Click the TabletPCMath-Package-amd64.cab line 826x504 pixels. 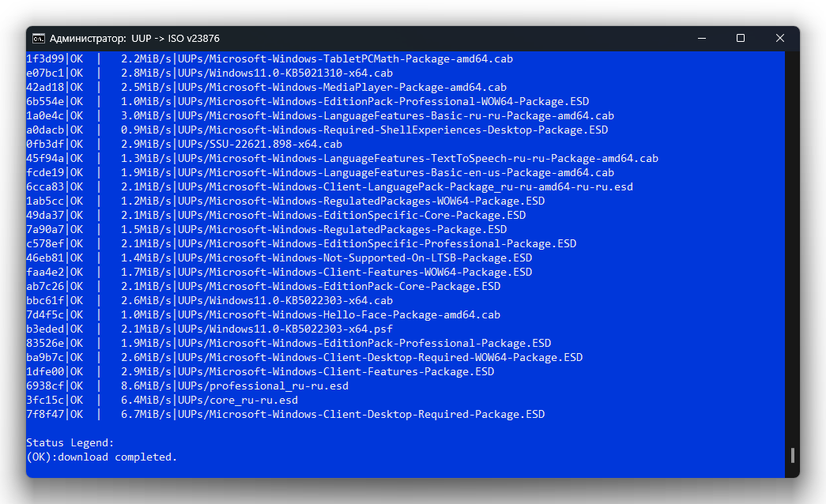[270, 59]
